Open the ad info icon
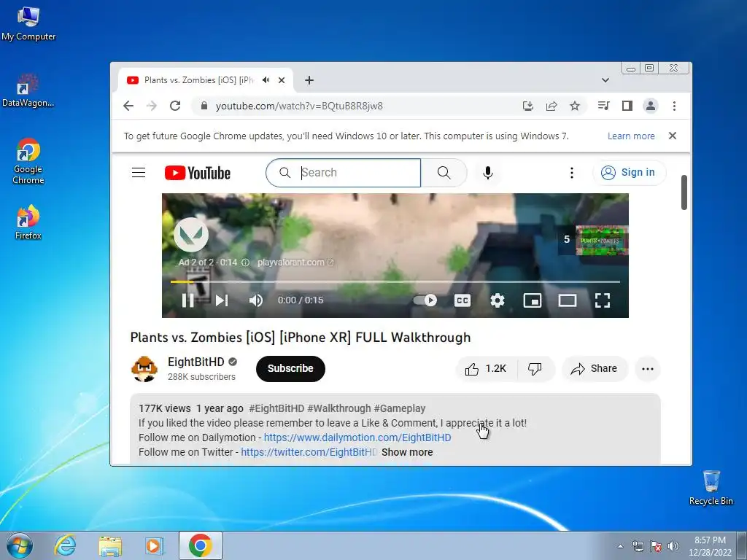Viewport: 747px width, 560px height. (x=245, y=262)
